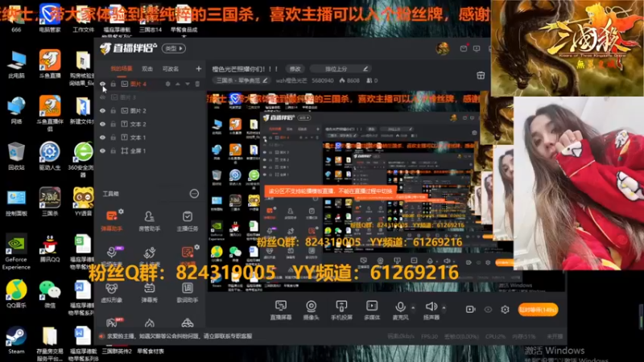This screenshot has height=362, width=644.
Task: Edit the 排位上分 field
Action: [x=341, y=68]
